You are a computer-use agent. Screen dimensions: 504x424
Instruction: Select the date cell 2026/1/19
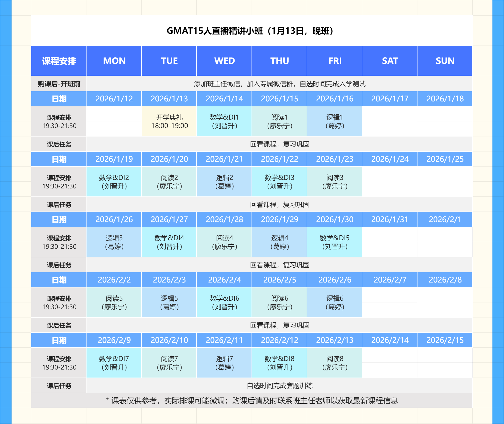114,159
